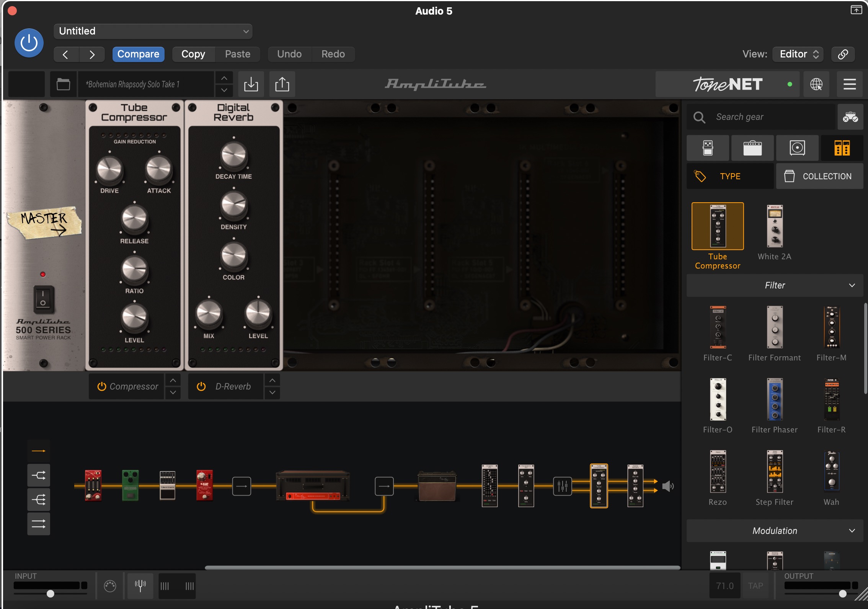Select single serial signal chain routing

tap(38, 451)
